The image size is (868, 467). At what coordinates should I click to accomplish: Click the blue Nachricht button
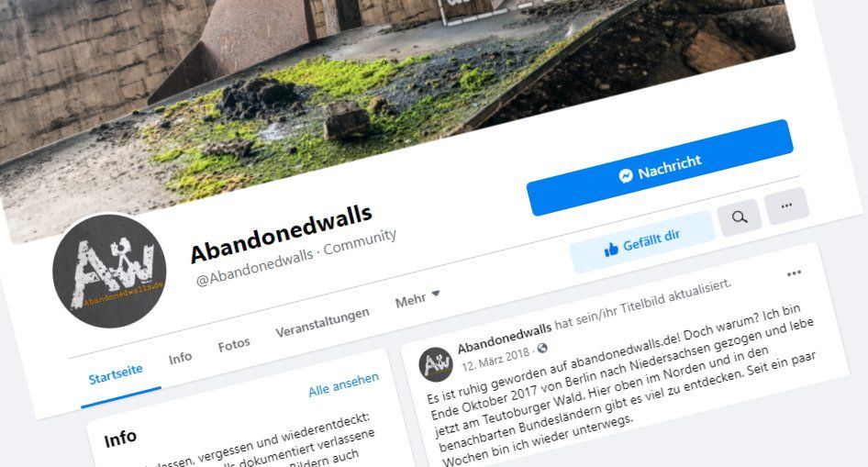pos(660,167)
